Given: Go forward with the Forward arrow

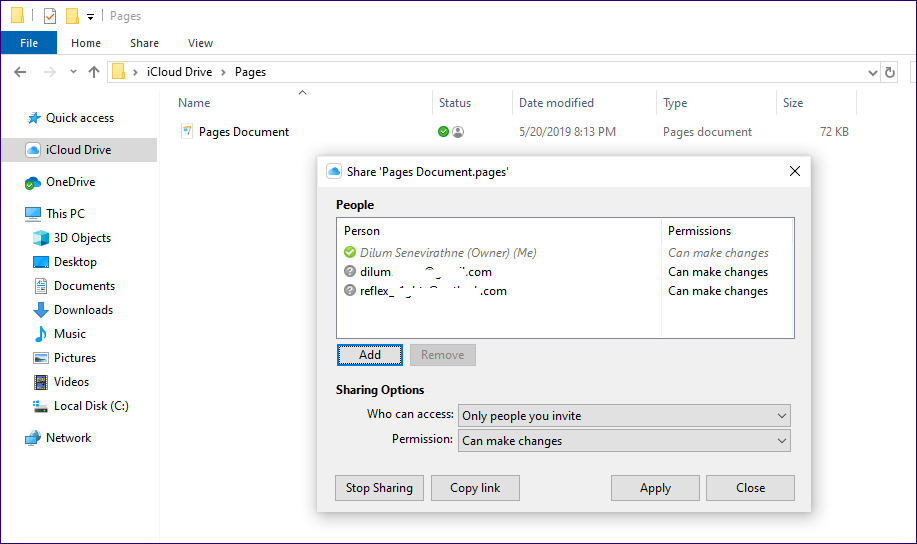Looking at the screenshot, I should coord(50,72).
